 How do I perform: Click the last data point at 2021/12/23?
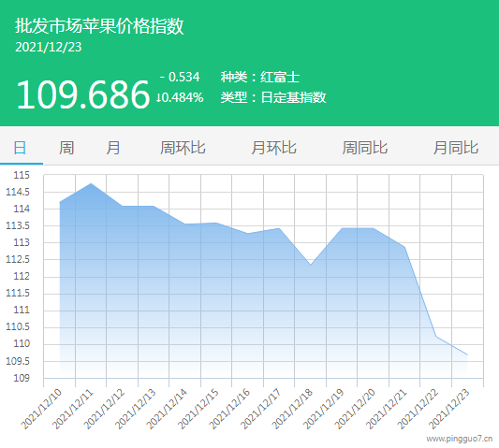(467, 354)
